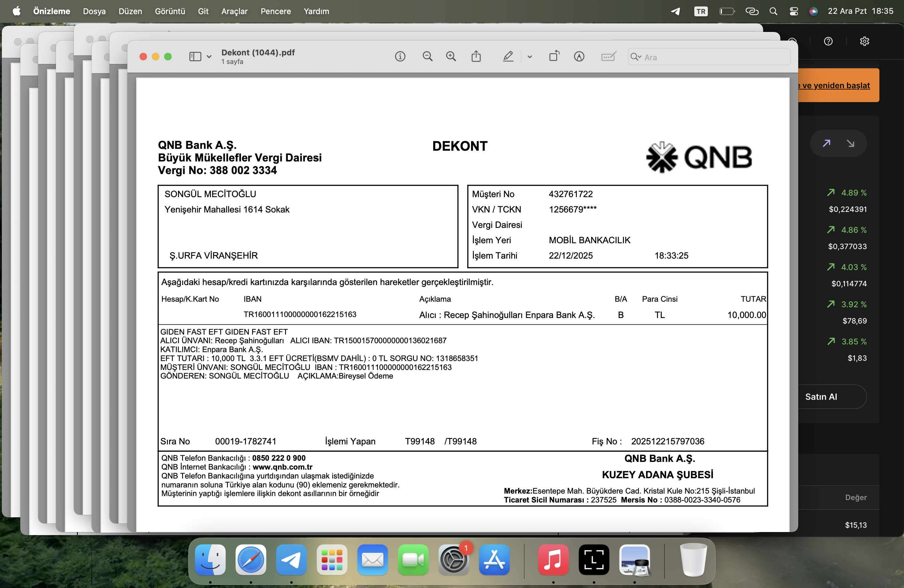Open the form filling toolbar icon
The image size is (904, 588).
609,57
